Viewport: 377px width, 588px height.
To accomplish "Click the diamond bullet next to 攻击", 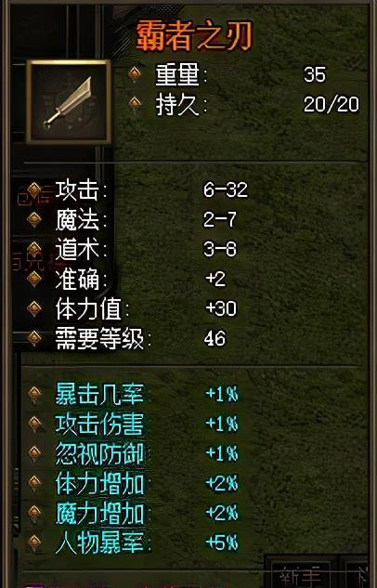I will (34, 189).
